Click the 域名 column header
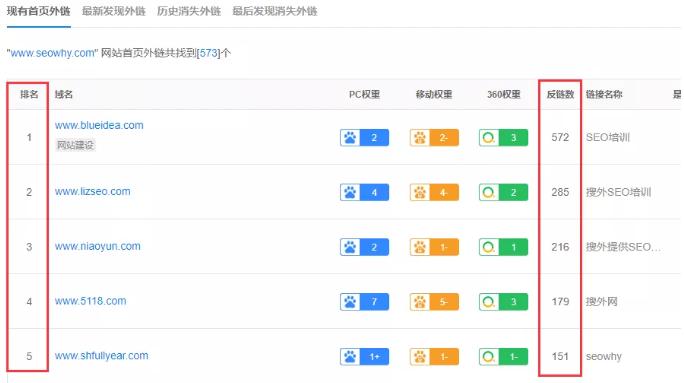 click(64, 94)
